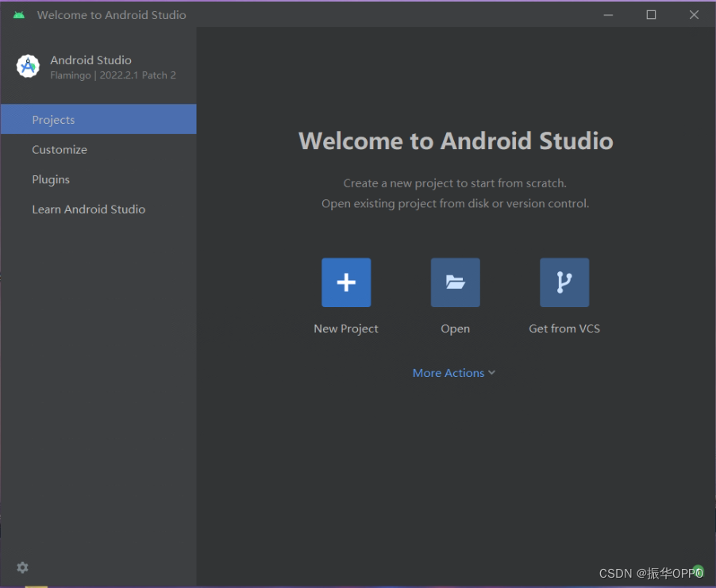
Task: Click 'Create a new project to start from scratch.'
Action: point(455,183)
